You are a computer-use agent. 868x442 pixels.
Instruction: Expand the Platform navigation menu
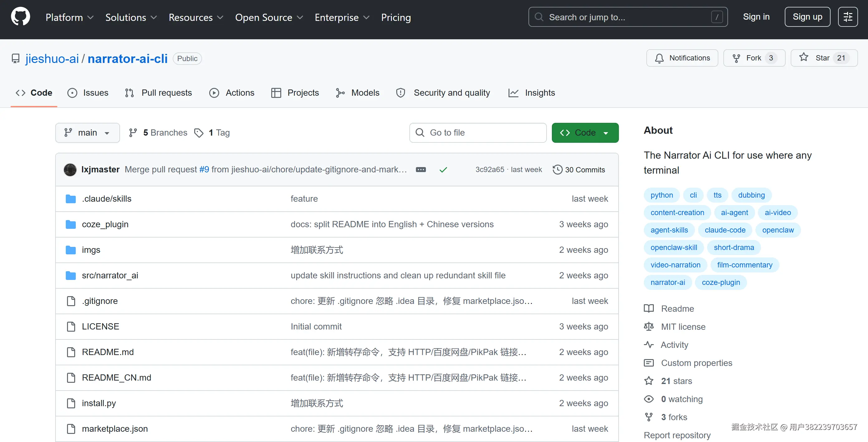pos(70,17)
